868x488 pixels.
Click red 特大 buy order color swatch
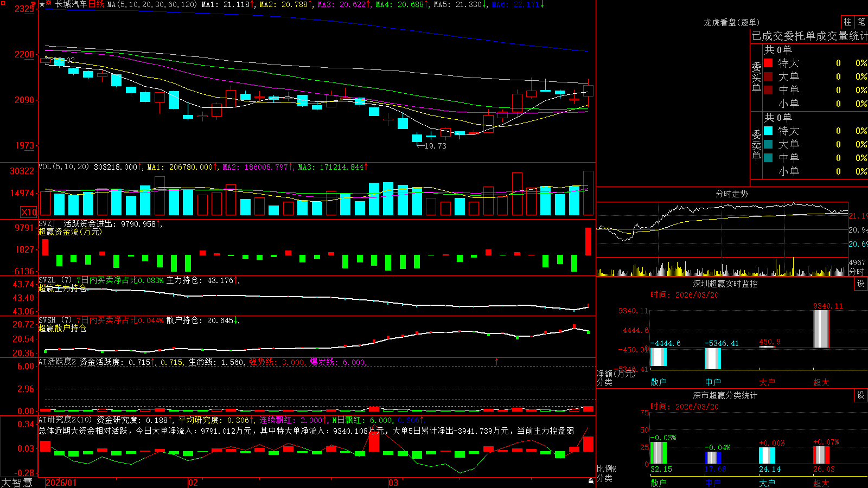pyautogui.click(x=768, y=63)
